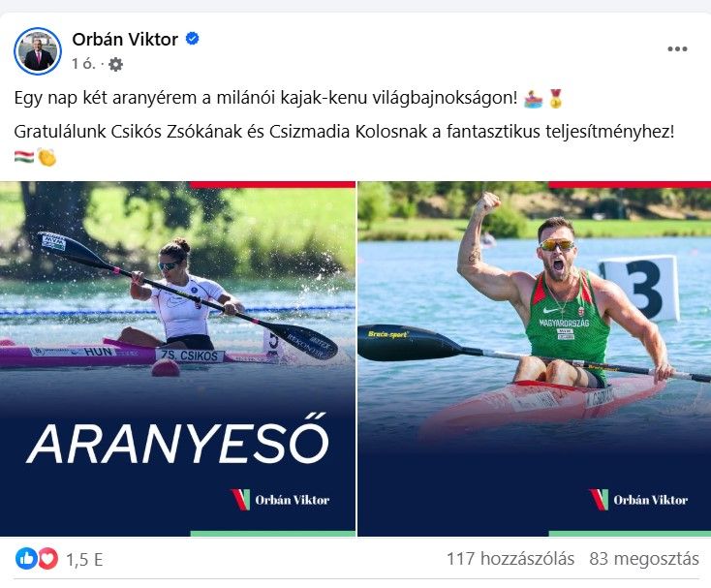Open the 117 hozzászólás comments link
This screenshot has width=711, height=588.
tap(510, 559)
